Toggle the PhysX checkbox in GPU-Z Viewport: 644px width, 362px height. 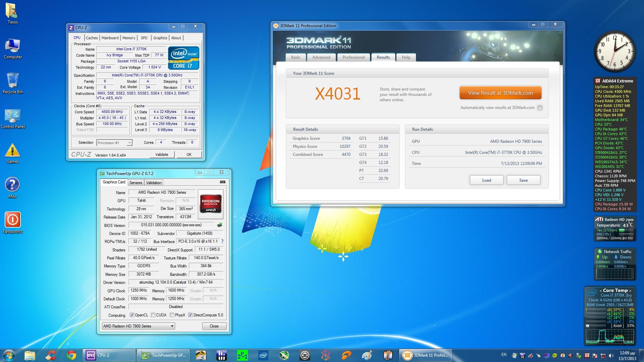[172, 315]
